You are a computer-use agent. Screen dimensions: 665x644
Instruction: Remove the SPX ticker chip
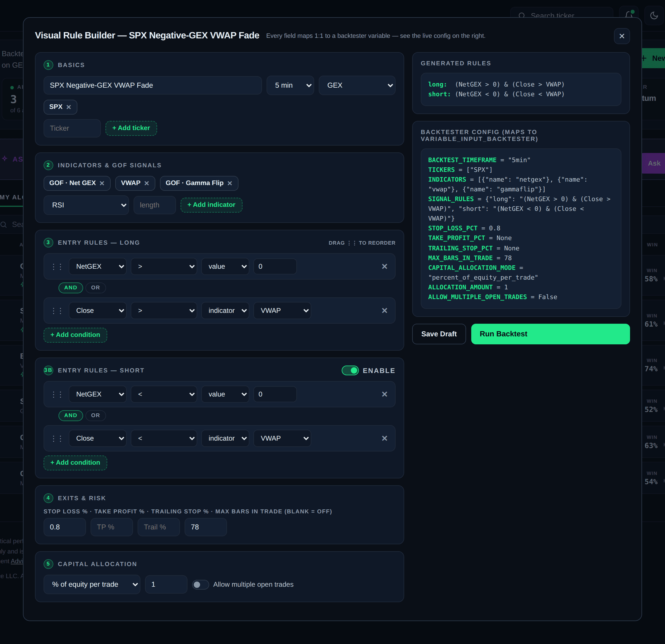pyautogui.click(x=69, y=107)
